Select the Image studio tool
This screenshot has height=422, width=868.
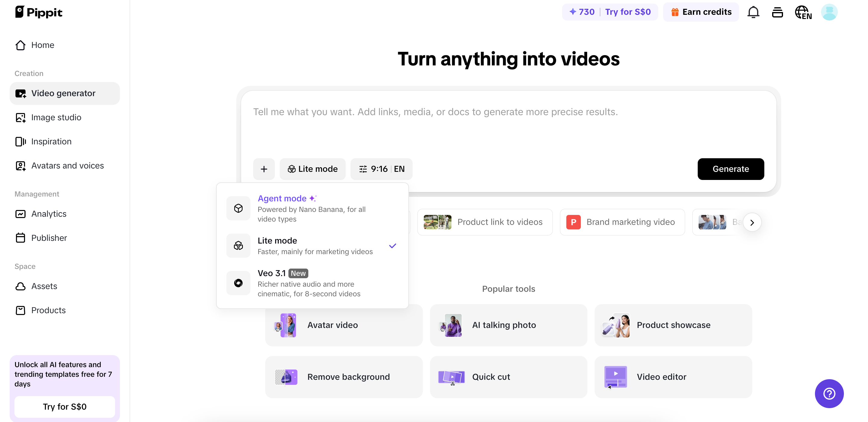[56, 117]
